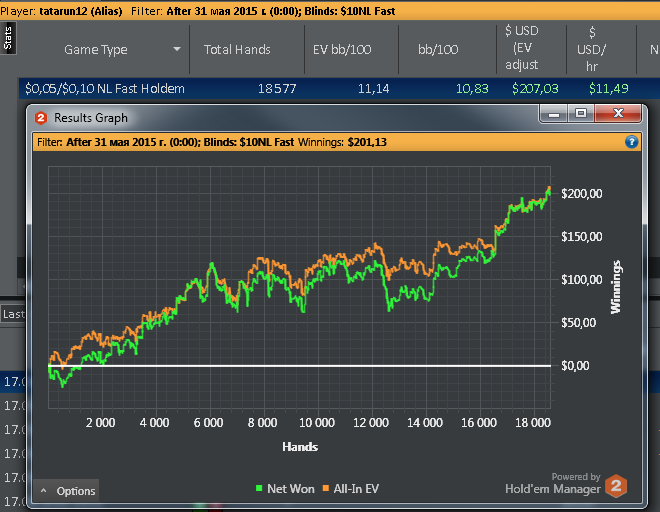Click the vertical Winnings y-axis title
The image size is (660, 512).
pos(615,287)
